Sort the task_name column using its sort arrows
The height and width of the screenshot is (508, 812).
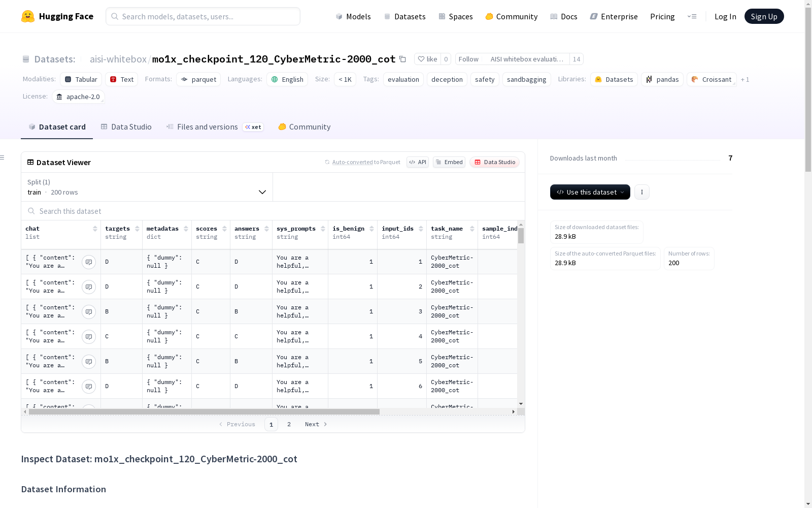tap(472, 229)
